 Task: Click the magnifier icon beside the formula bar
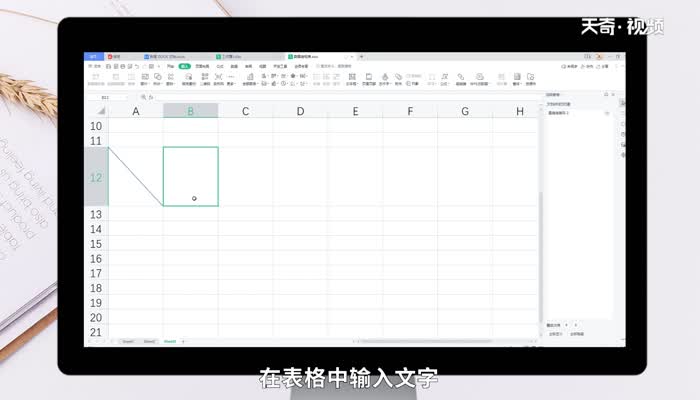pyautogui.click(x=143, y=97)
